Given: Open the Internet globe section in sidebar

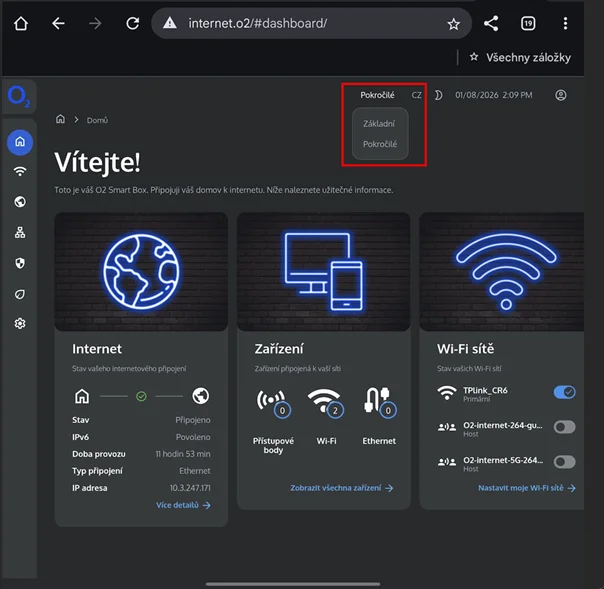Looking at the screenshot, I should (x=20, y=201).
